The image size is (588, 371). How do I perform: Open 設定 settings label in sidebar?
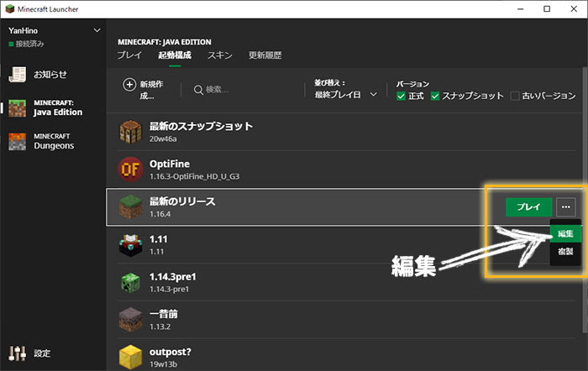pyautogui.click(x=42, y=353)
